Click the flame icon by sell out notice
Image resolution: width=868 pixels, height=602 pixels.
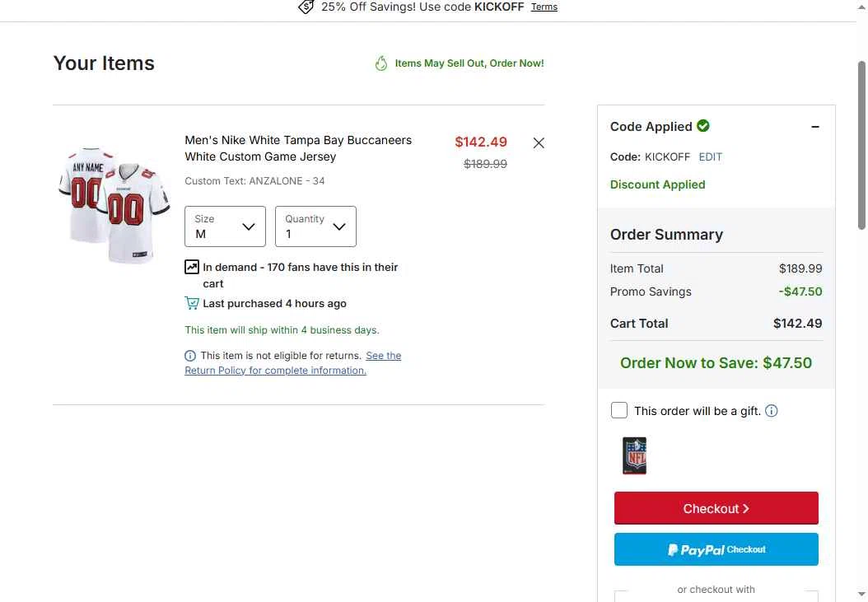pyautogui.click(x=380, y=63)
